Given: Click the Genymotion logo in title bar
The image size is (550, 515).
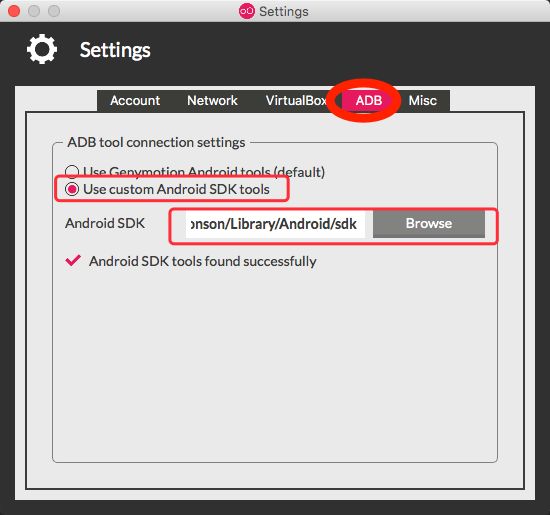Looking at the screenshot, I should [247, 11].
